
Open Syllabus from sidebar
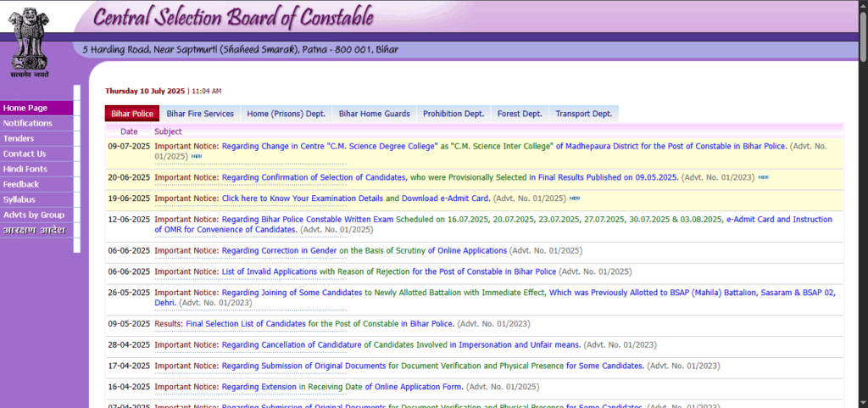point(36,199)
